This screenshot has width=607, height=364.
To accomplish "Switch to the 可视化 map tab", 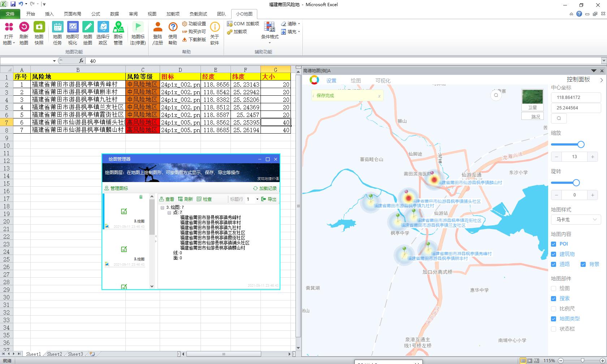I will [383, 81].
